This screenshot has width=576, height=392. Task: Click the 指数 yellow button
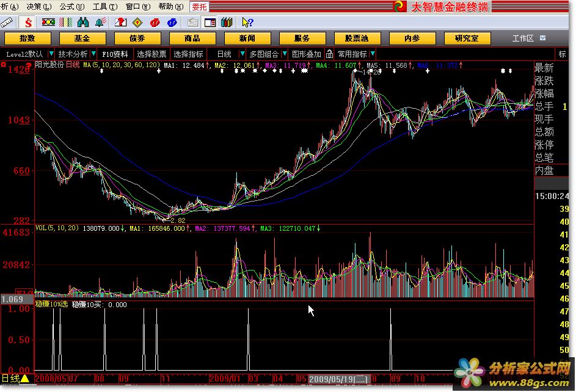point(27,38)
